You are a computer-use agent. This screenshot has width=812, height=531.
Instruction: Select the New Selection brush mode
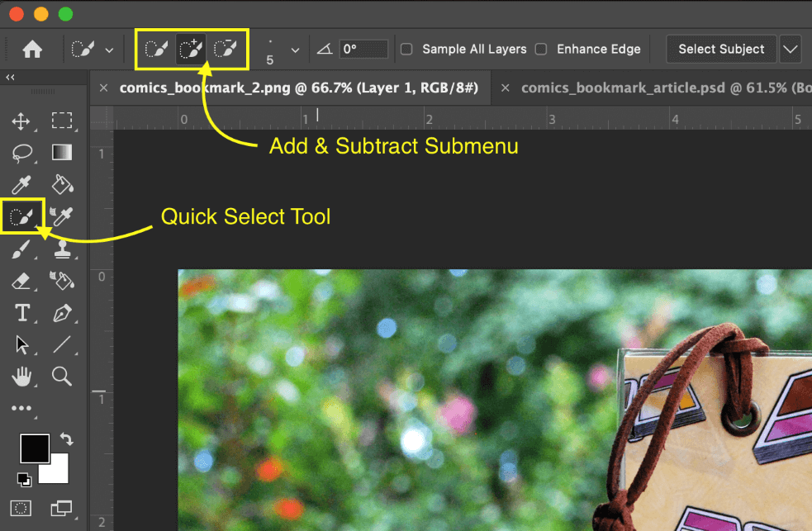(156, 50)
